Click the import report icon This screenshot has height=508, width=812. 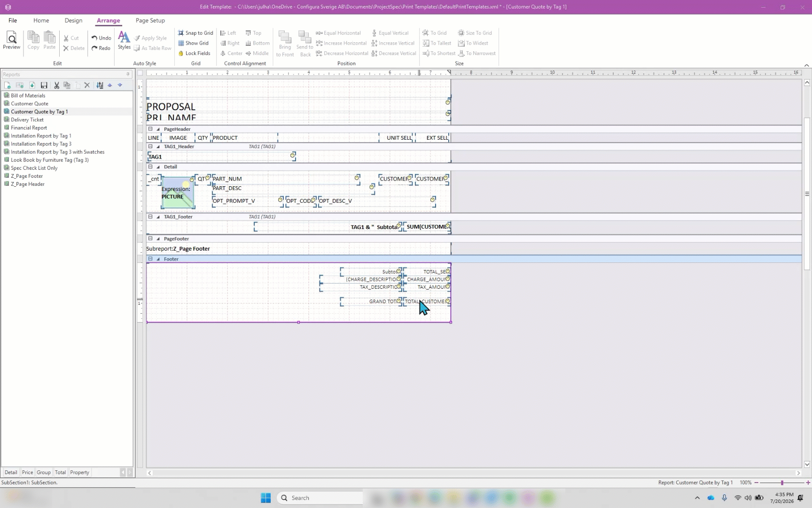point(32,85)
